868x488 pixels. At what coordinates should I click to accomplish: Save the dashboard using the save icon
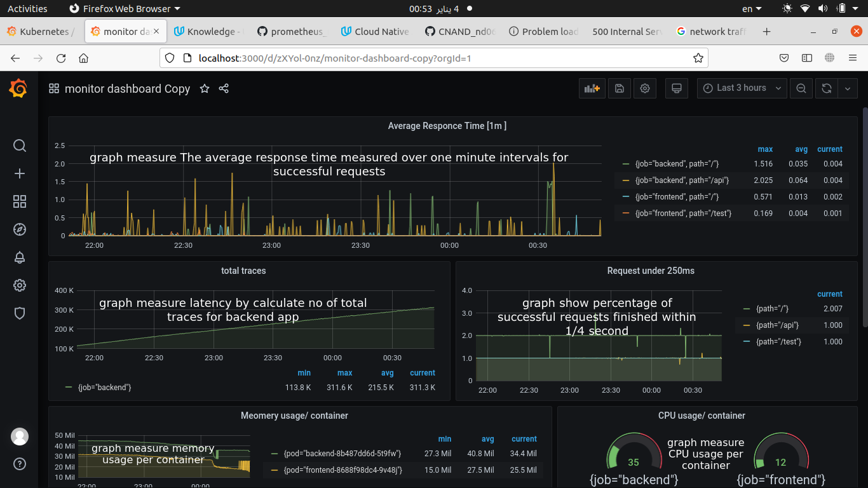pos(619,88)
